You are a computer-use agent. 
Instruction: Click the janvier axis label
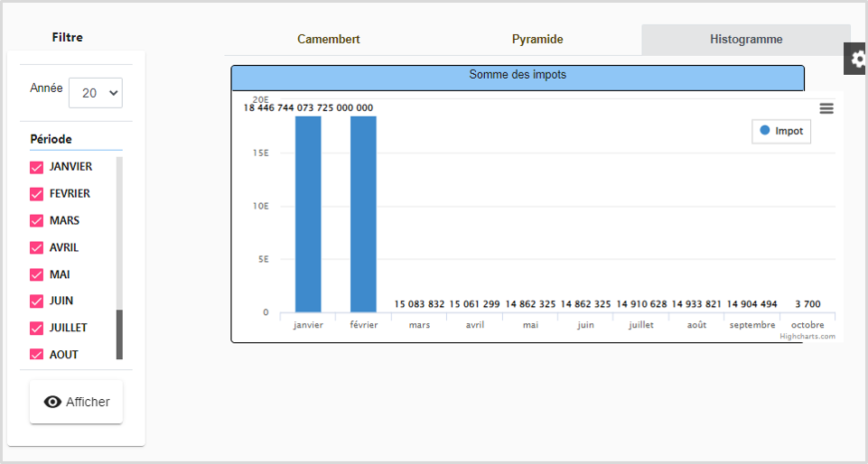308,325
